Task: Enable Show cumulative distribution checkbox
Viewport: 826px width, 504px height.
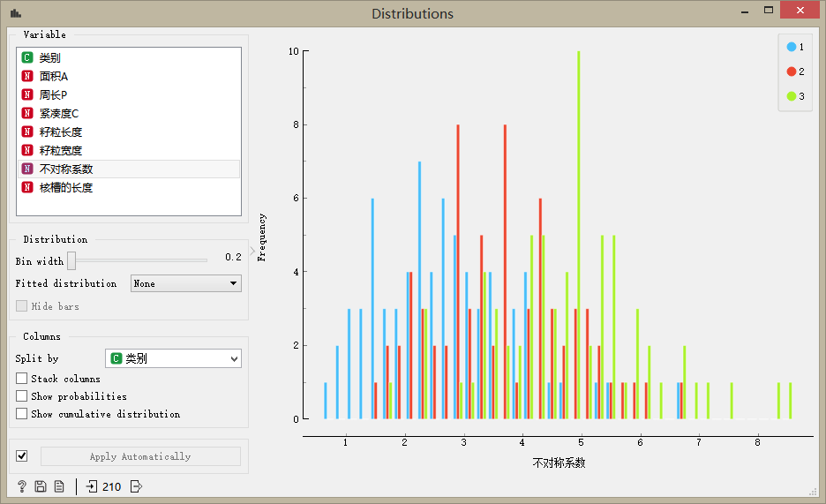Action: 21,414
